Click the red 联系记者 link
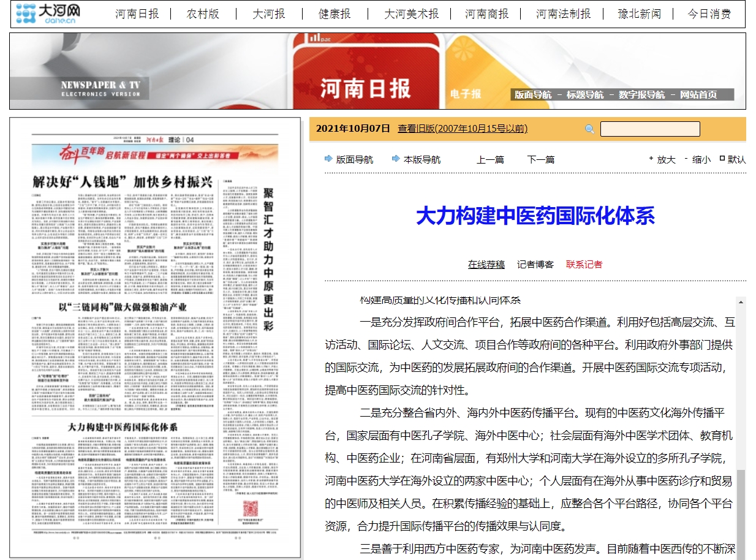Image resolution: width=756 pixels, height=560 pixels. 584,264
